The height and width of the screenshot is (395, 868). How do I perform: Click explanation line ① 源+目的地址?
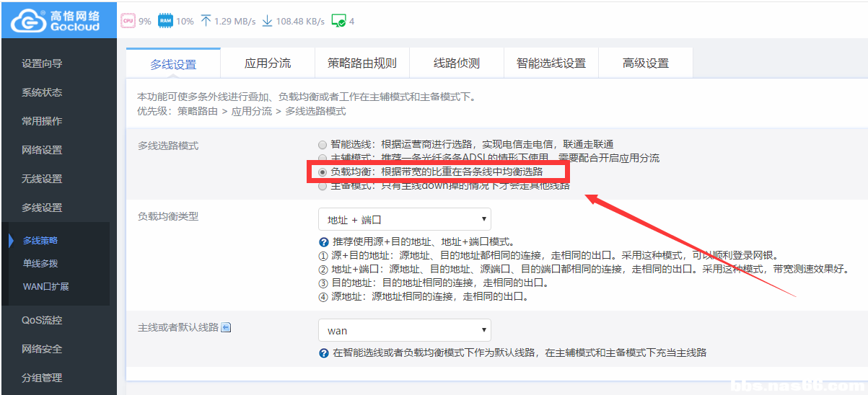point(548,255)
